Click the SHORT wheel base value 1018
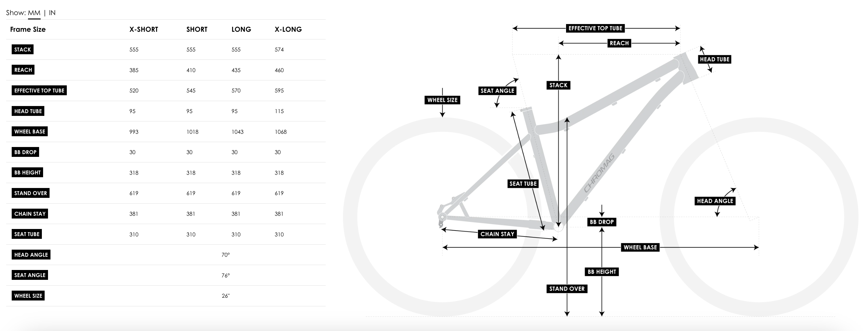 tap(192, 132)
